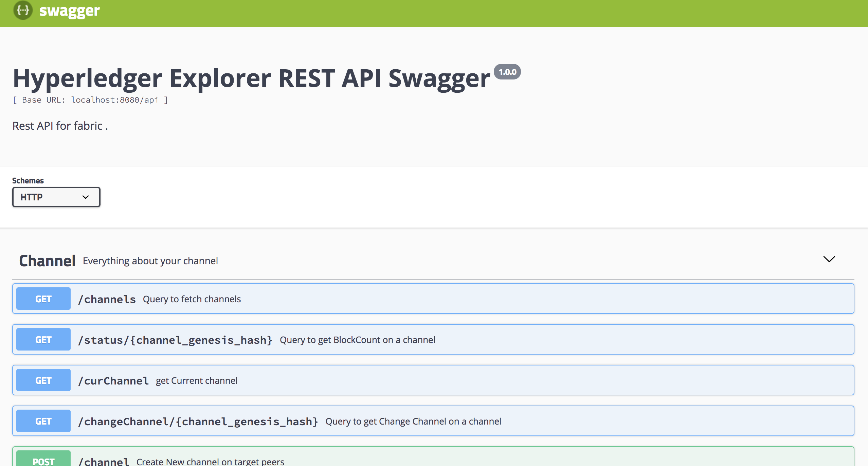The width and height of the screenshot is (868, 466).
Task: Click the Channel section heading
Action: (x=47, y=261)
